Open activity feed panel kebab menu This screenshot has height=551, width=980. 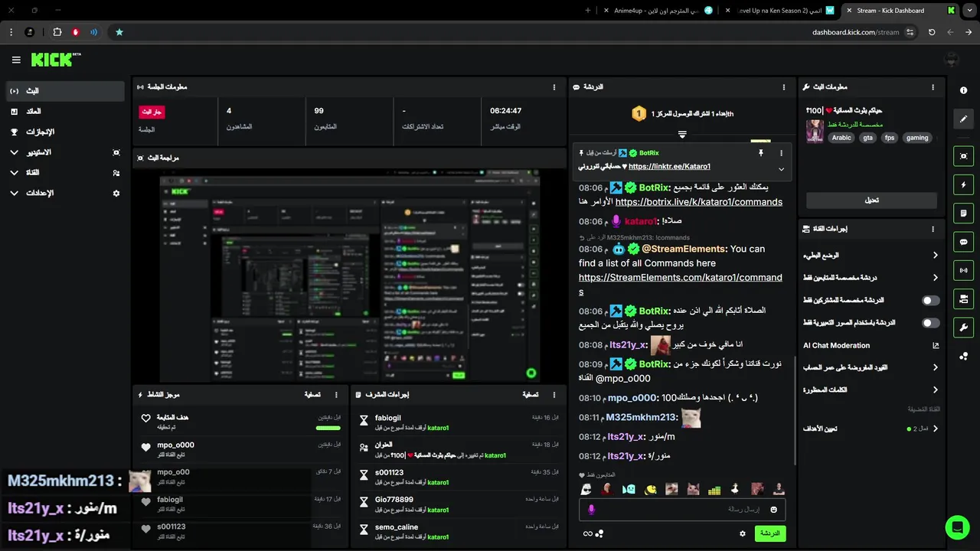click(x=336, y=395)
